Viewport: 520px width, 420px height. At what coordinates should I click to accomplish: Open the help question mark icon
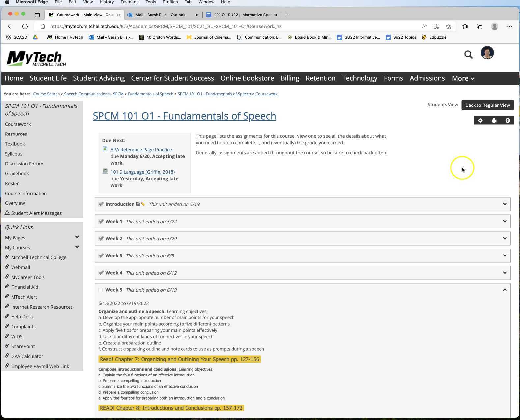(507, 121)
